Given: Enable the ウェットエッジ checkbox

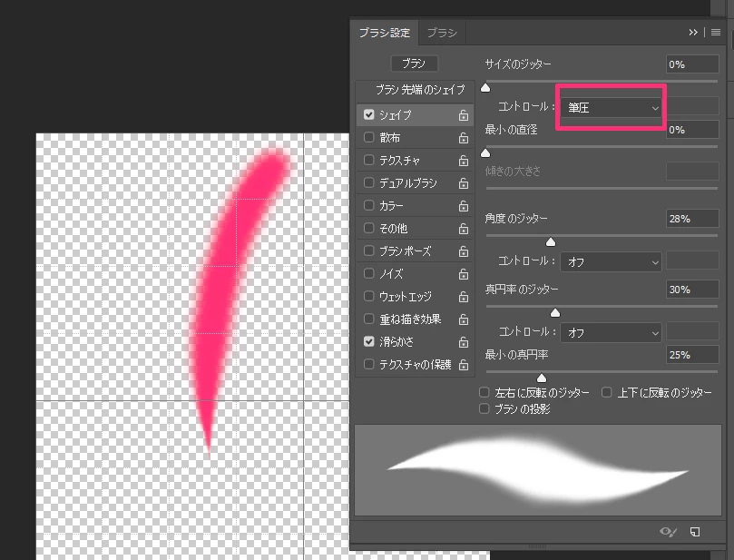Looking at the screenshot, I should point(369,297).
